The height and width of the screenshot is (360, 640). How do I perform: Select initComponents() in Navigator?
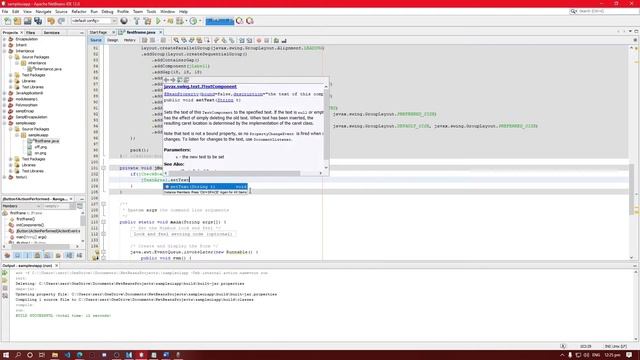(30, 225)
